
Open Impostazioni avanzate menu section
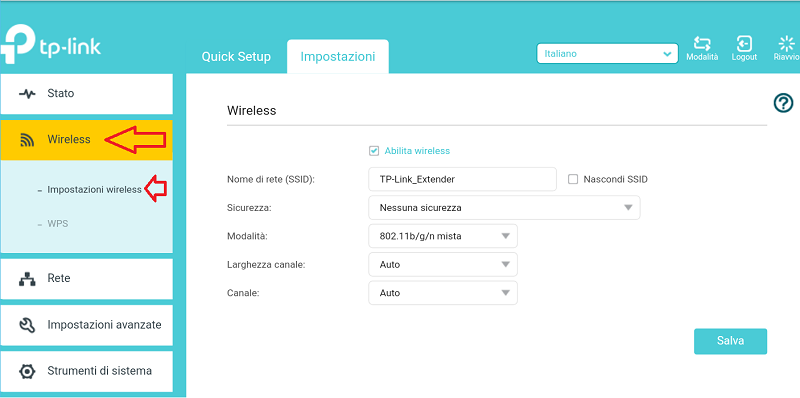(87, 325)
